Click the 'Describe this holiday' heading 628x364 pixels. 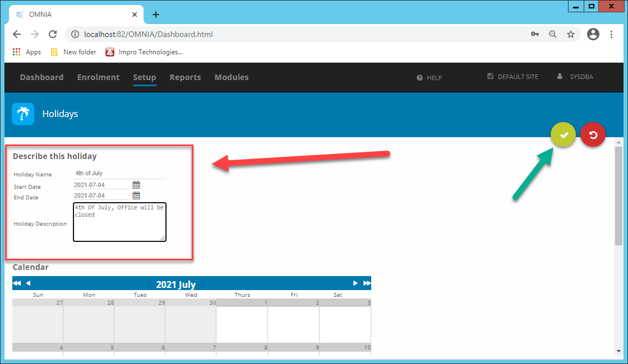[x=55, y=156]
